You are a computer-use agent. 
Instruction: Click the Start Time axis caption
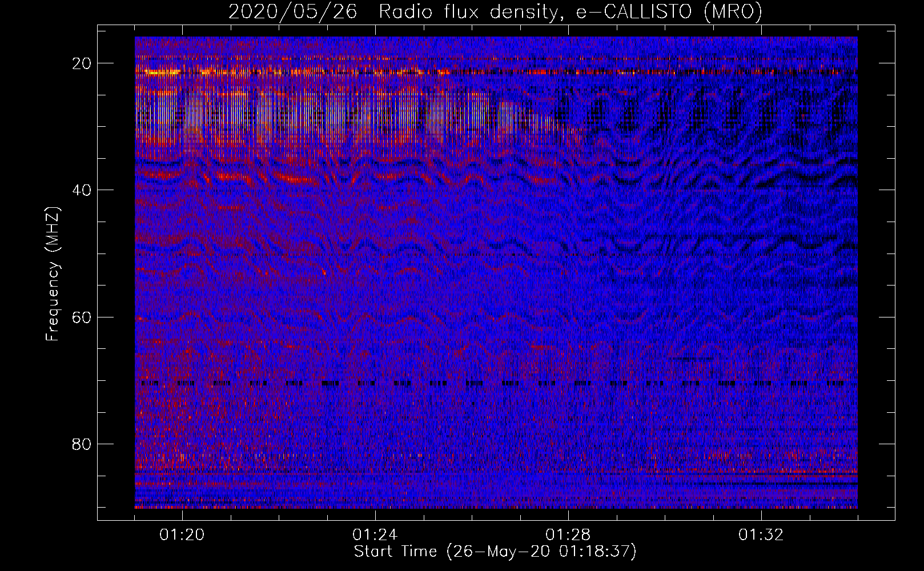(495, 552)
